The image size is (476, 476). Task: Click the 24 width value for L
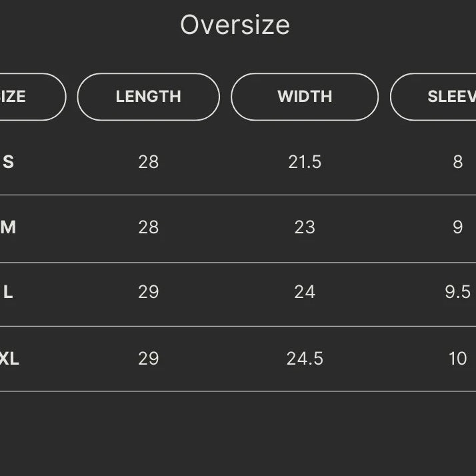(x=305, y=292)
